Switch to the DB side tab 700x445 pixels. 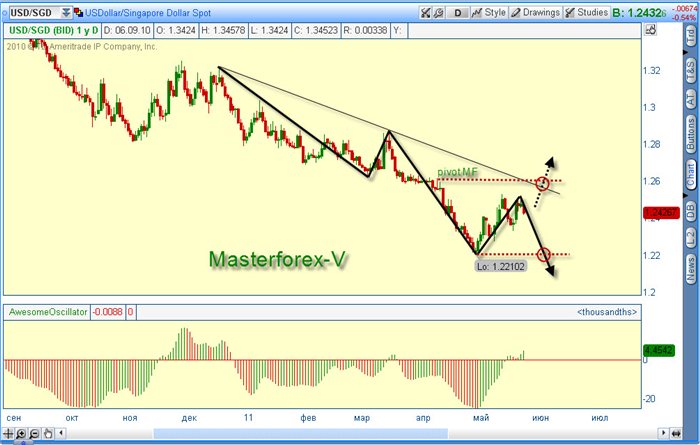tap(691, 211)
